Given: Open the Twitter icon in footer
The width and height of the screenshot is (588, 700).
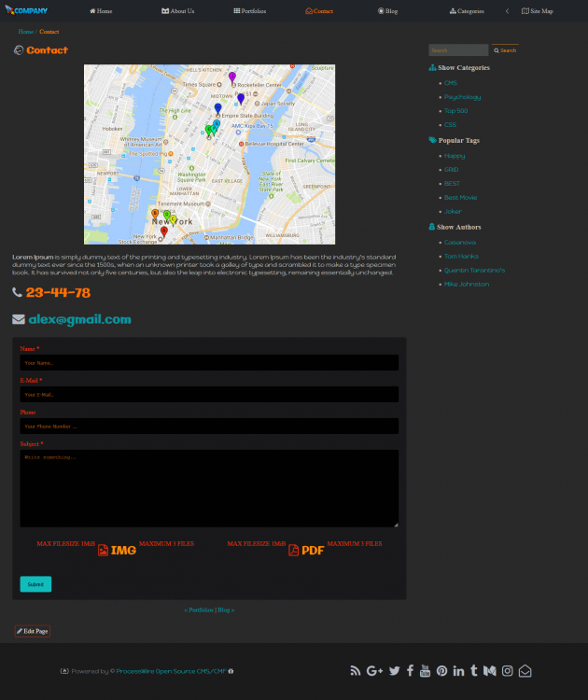Looking at the screenshot, I should (x=394, y=670).
